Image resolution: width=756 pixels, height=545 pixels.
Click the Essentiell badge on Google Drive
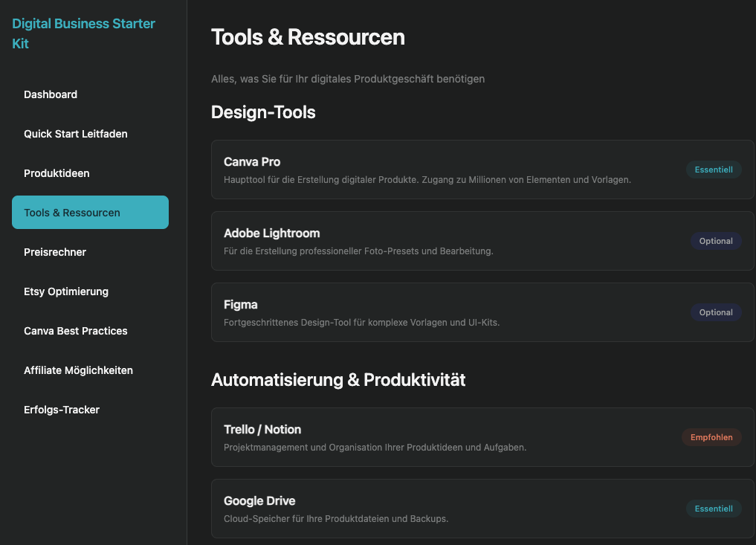point(714,509)
